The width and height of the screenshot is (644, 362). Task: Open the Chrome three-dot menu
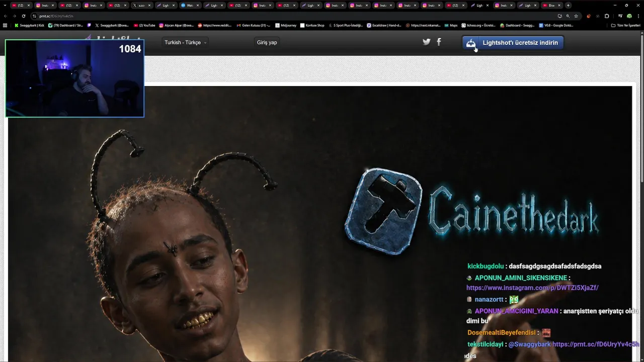(637, 16)
